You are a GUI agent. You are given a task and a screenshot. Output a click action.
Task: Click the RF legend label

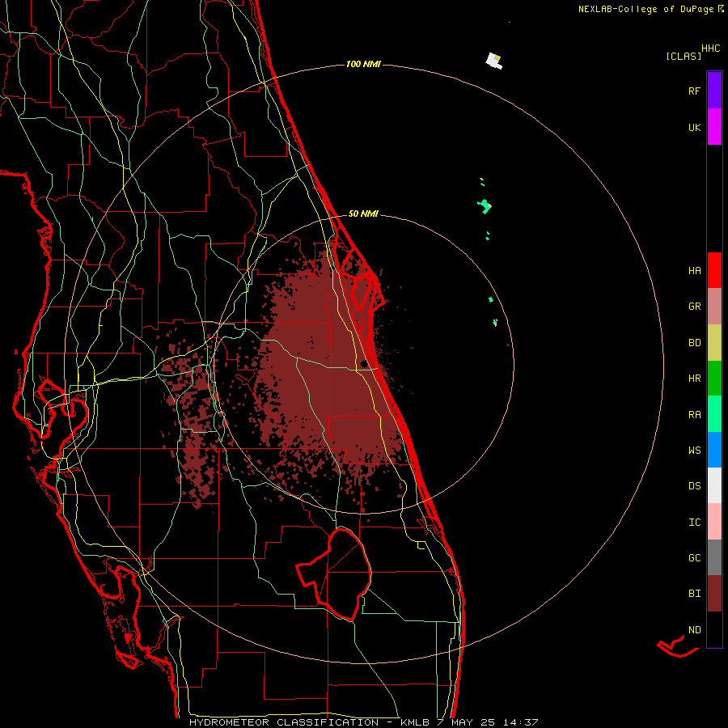click(694, 91)
